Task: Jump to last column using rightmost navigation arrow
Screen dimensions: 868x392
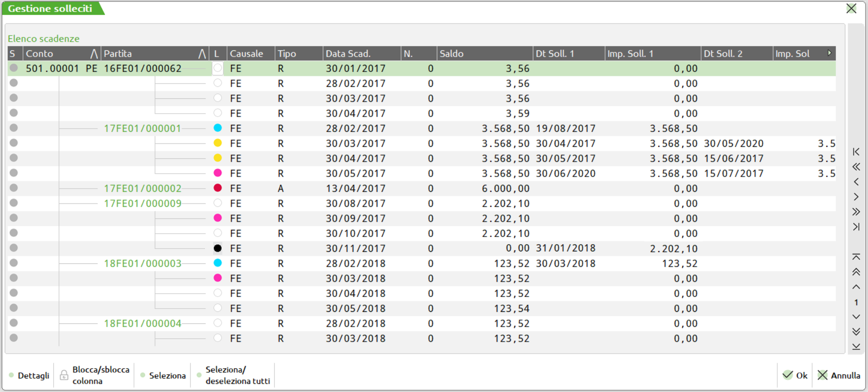Action: pos(856,227)
